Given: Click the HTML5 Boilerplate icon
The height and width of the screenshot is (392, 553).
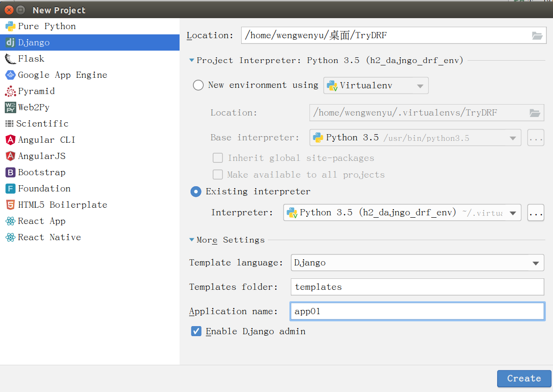Looking at the screenshot, I should (x=10, y=205).
